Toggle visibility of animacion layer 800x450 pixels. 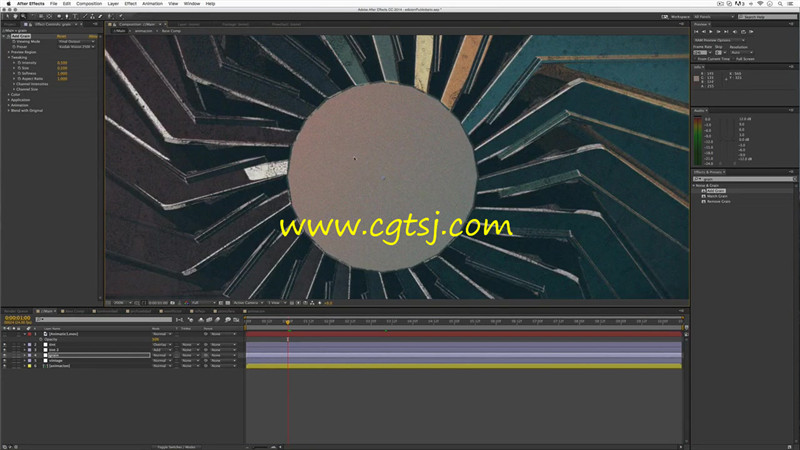(x=5, y=366)
